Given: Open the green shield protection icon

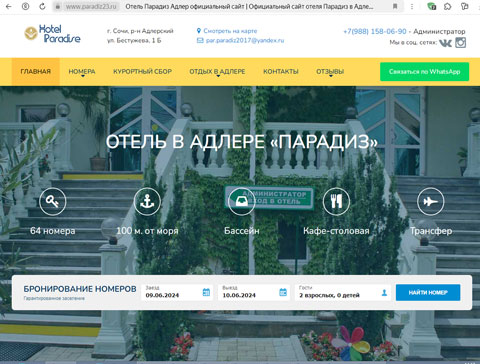Looking at the screenshot, I should [x=432, y=6].
